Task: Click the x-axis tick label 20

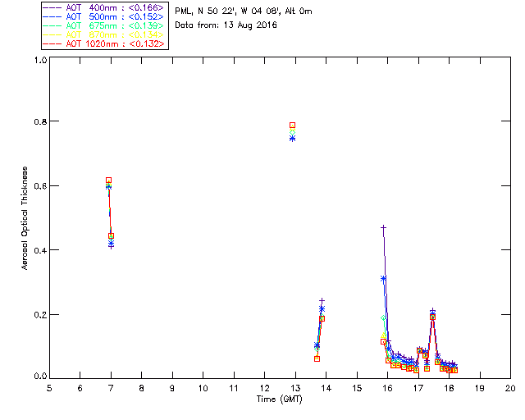Action: [x=510, y=388]
